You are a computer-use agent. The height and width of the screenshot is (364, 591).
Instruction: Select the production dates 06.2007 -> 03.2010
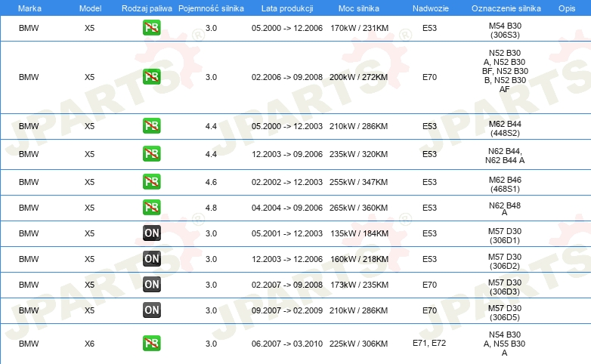point(287,344)
